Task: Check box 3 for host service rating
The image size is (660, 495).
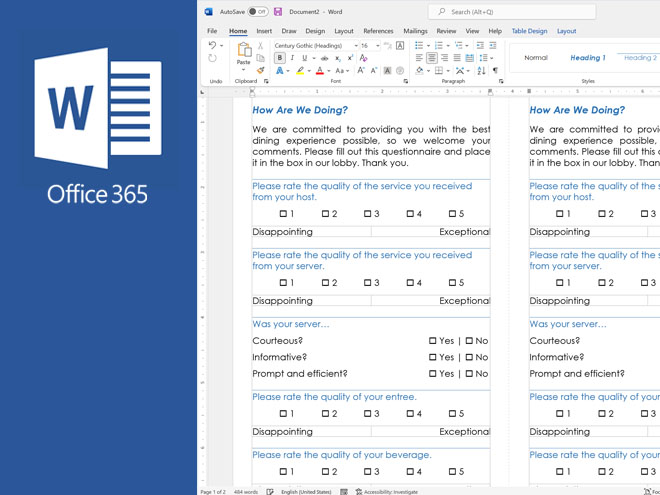Action: 368,214
